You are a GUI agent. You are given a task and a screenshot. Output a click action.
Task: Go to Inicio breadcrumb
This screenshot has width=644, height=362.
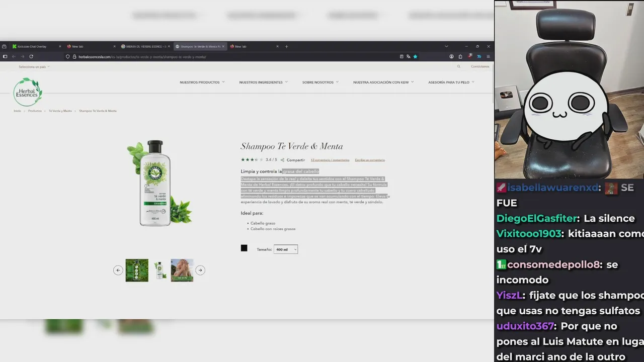(17, 111)
